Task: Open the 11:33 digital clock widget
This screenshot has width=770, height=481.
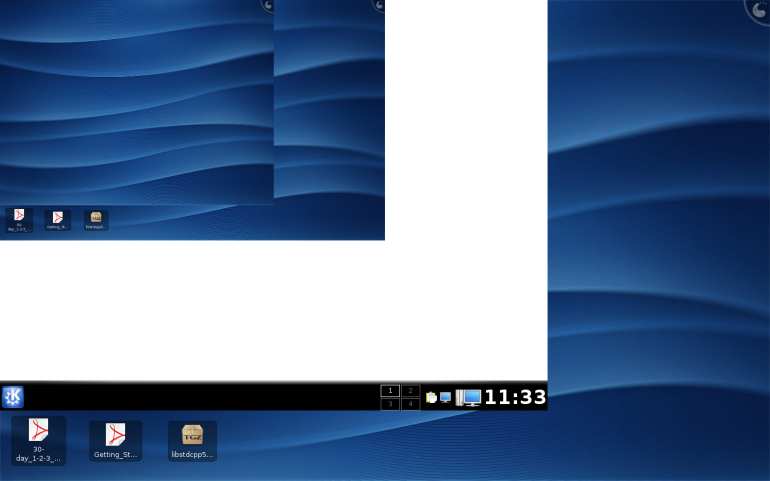Action: pos(515,397)
